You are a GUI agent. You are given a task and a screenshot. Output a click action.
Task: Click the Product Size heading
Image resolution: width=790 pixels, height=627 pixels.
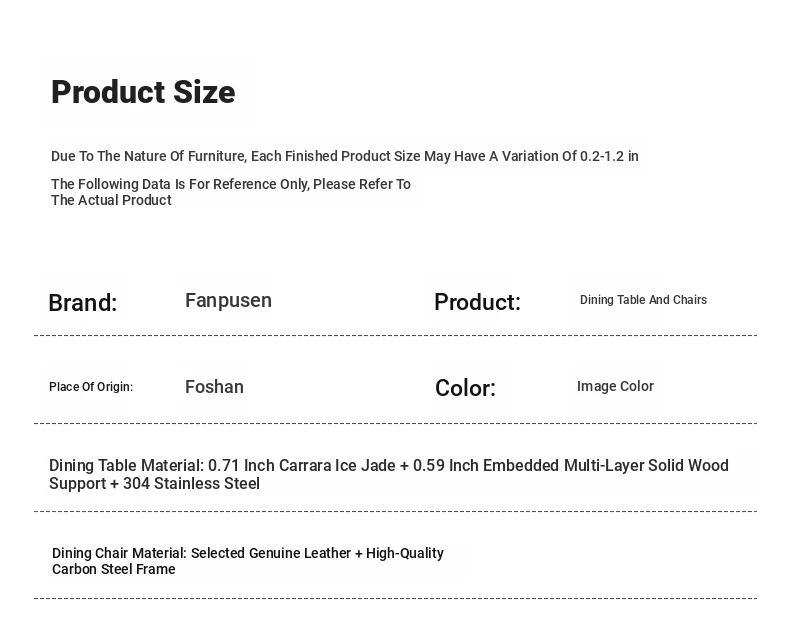click(143, 92)
